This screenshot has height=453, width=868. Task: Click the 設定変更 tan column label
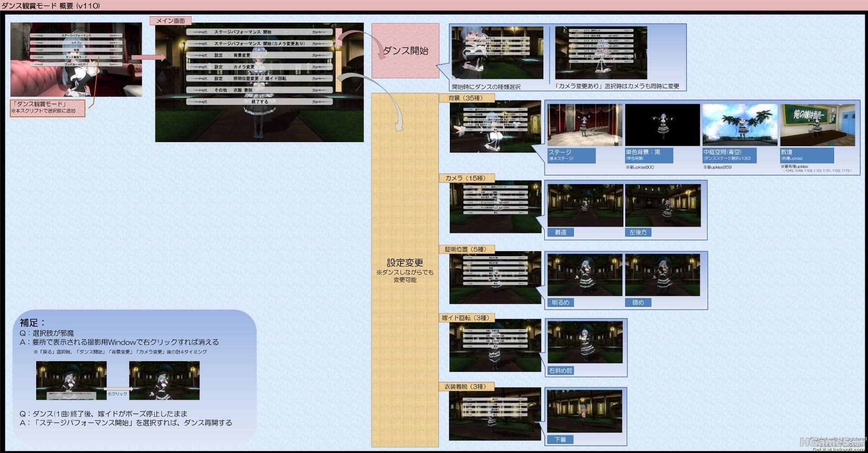[x=405, y=270]
